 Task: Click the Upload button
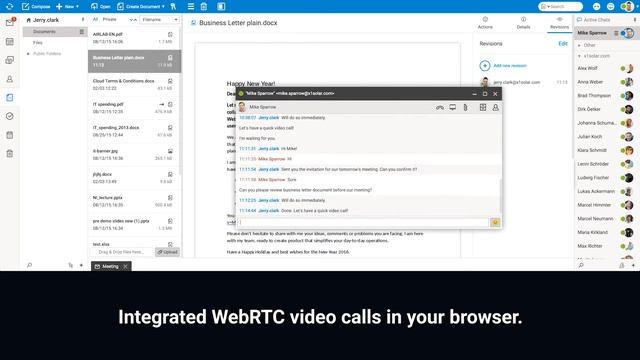click(167, 252)
